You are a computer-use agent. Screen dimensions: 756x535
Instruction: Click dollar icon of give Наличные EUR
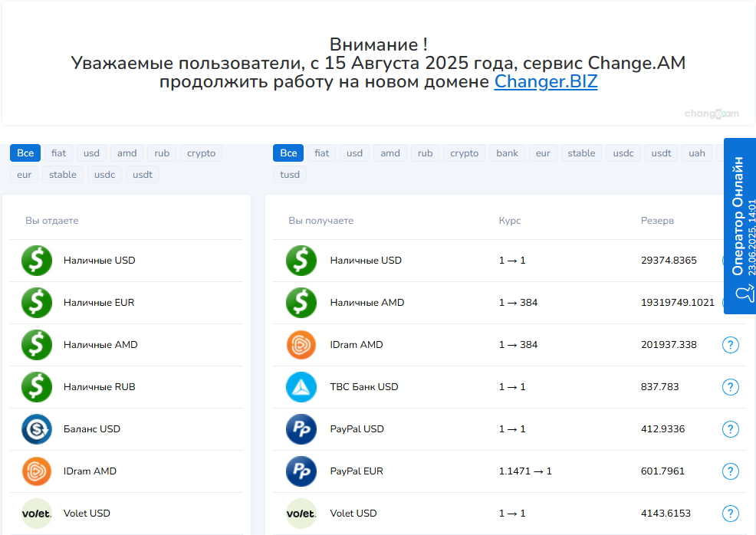pos(37,303)
